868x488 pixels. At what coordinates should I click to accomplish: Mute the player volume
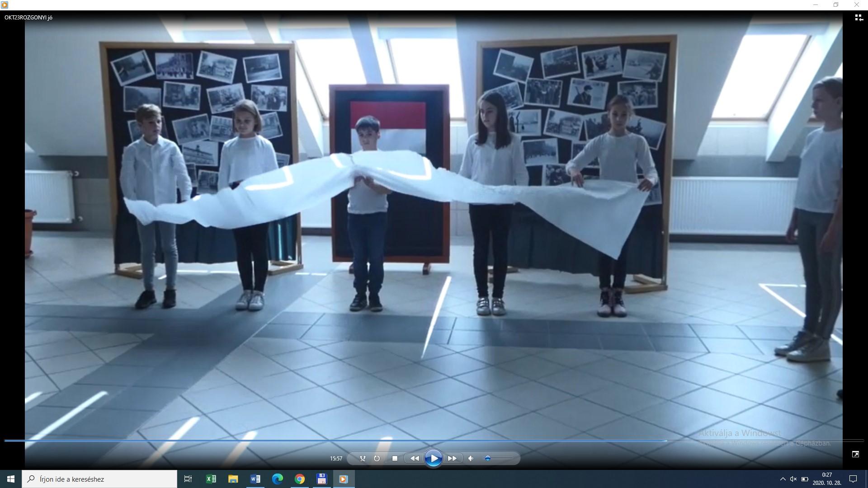[471, 458]
